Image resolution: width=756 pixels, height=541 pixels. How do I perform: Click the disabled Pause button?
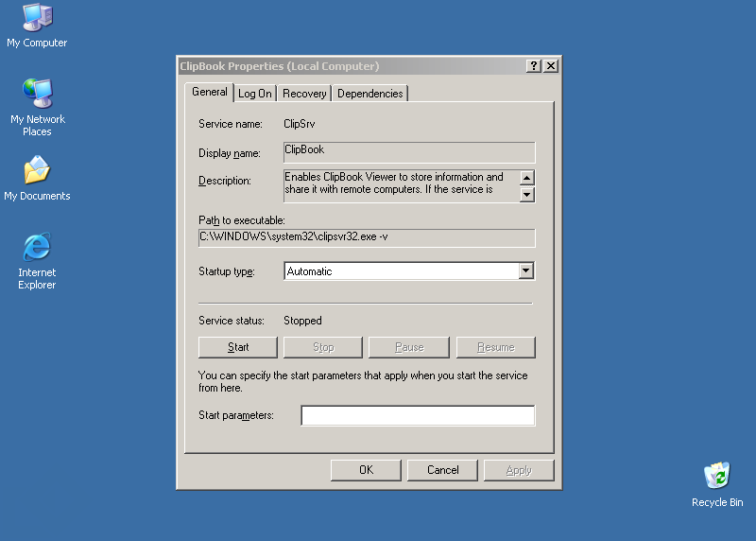tap(409, 347)
